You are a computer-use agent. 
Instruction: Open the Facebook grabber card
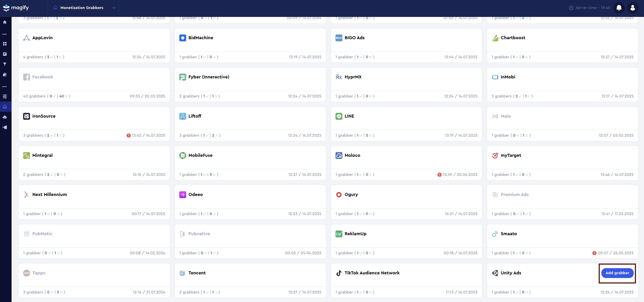click(x=43, y=77)
